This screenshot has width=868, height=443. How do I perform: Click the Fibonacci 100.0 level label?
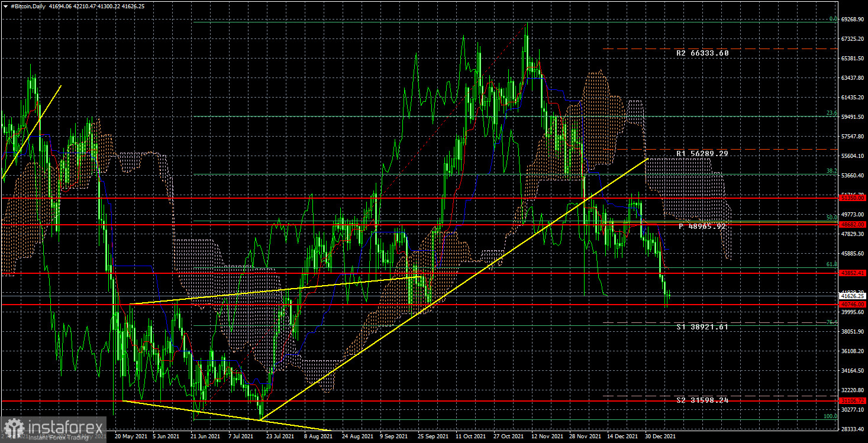pos(831,417)
